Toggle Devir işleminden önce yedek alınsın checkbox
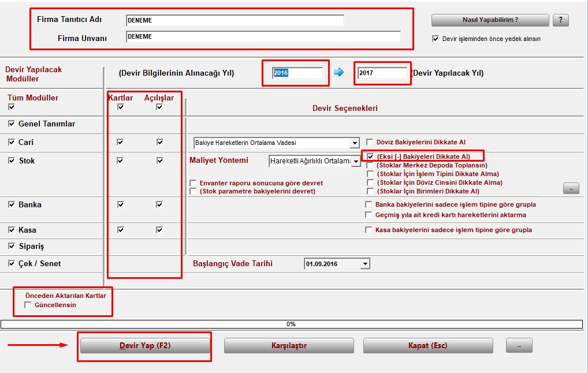Image resolution: width=588 pixels, height=373 pixels. click(x=436, y=39)
